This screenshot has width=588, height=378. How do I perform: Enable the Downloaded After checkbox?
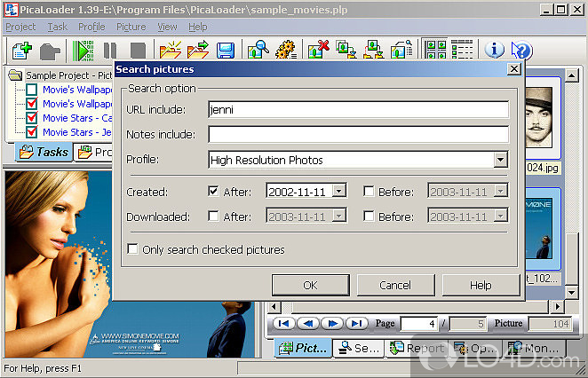pyautogui.click(x=213, y=216)
